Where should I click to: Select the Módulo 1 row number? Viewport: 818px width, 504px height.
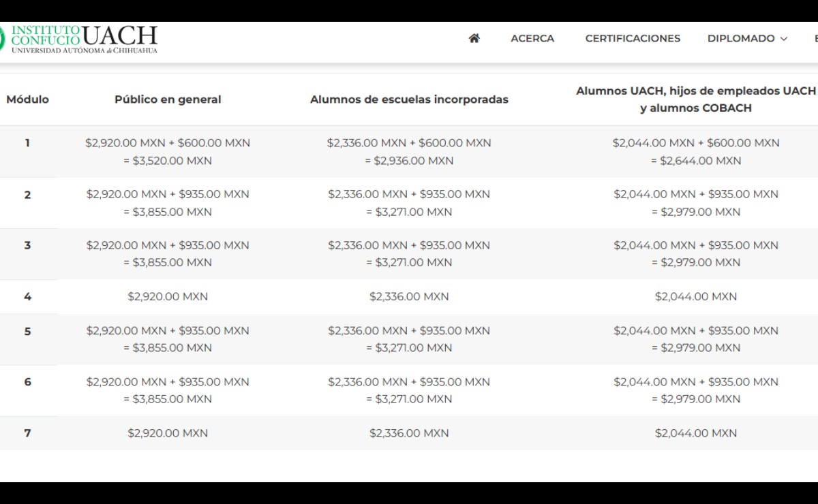point(26,143)
